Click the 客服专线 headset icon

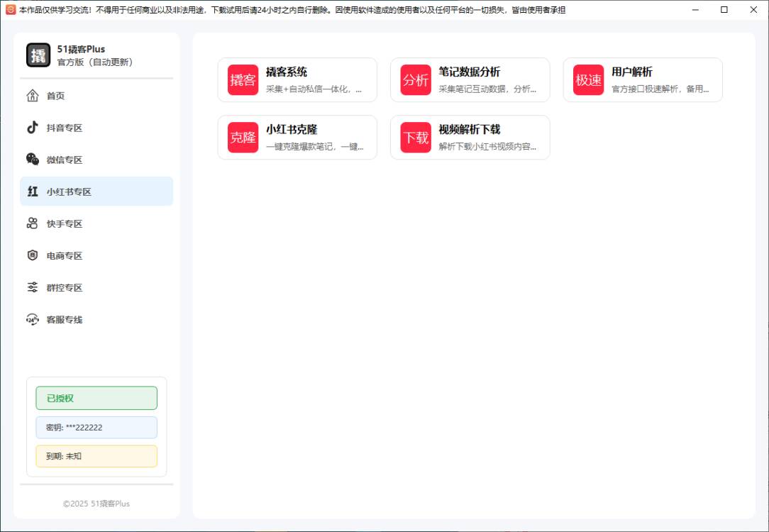(x=32, y=319)
